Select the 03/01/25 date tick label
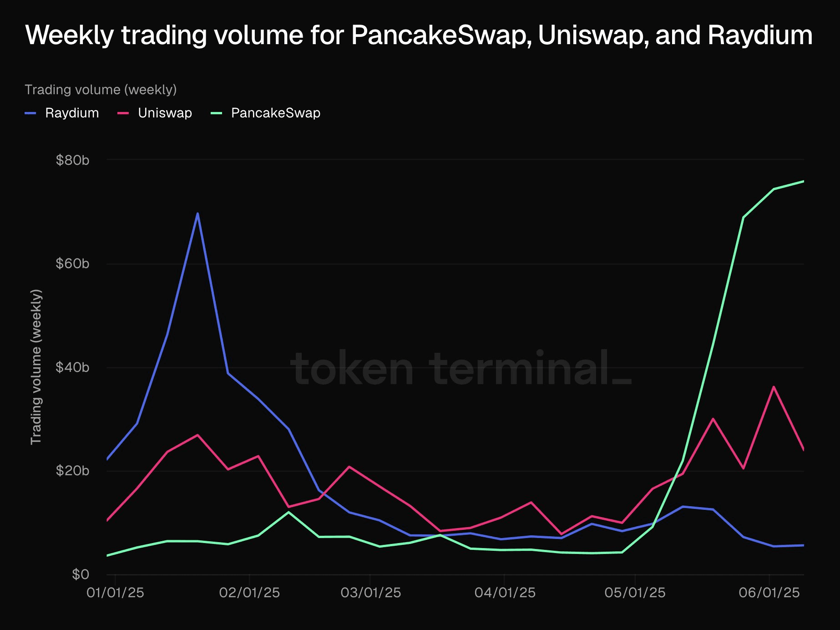This screenshot has width=840, height=630. 371,593
